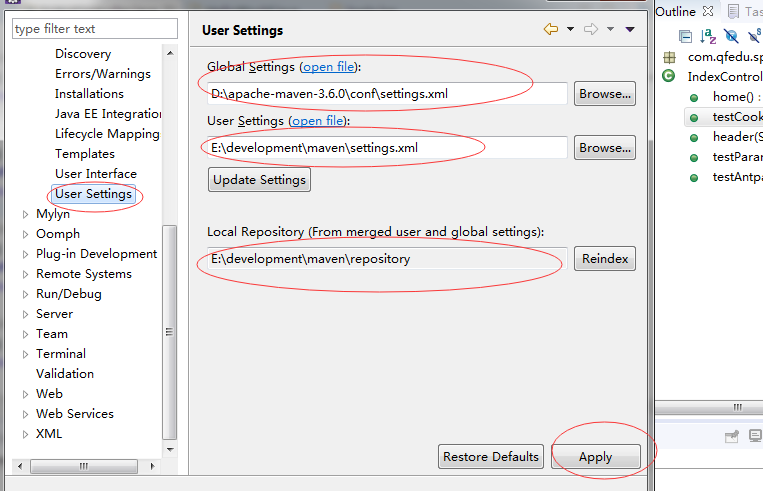Click the preferences tree vertical scrollbar

tap(170, 330)
